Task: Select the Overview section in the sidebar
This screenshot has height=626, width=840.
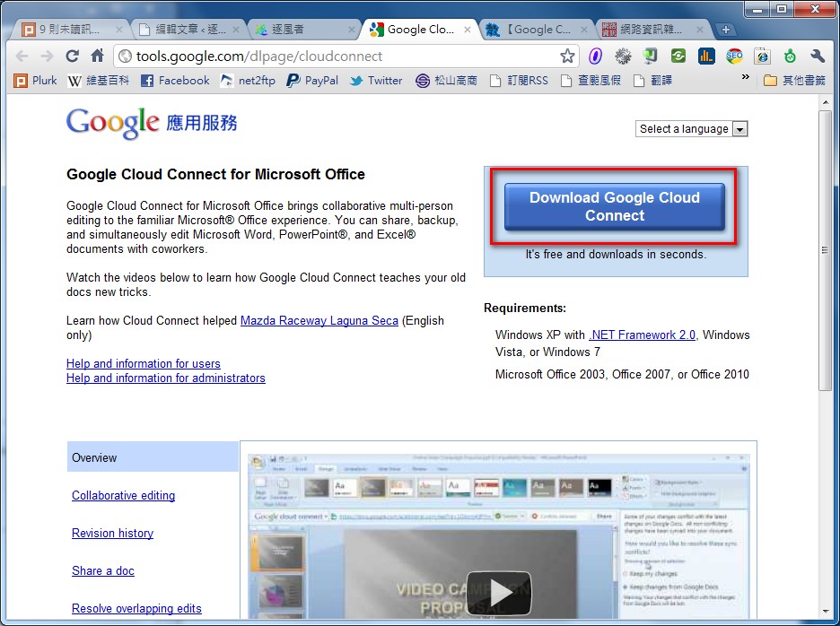Action: (153, 456)
